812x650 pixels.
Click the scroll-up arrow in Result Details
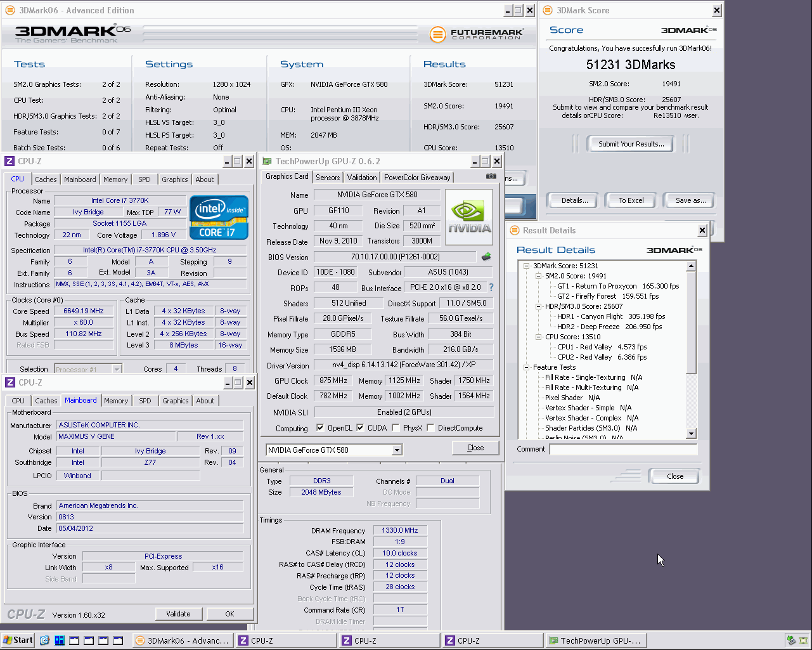(x=692, y=266)
